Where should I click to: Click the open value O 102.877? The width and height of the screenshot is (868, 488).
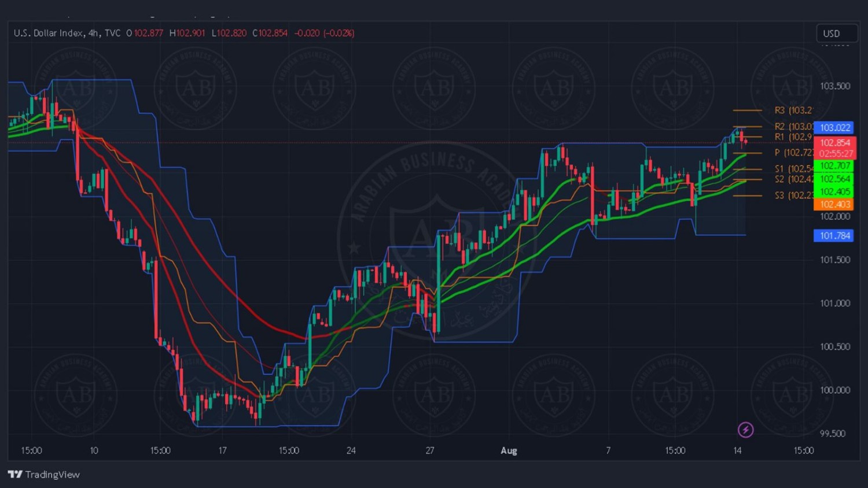(145, 33)
